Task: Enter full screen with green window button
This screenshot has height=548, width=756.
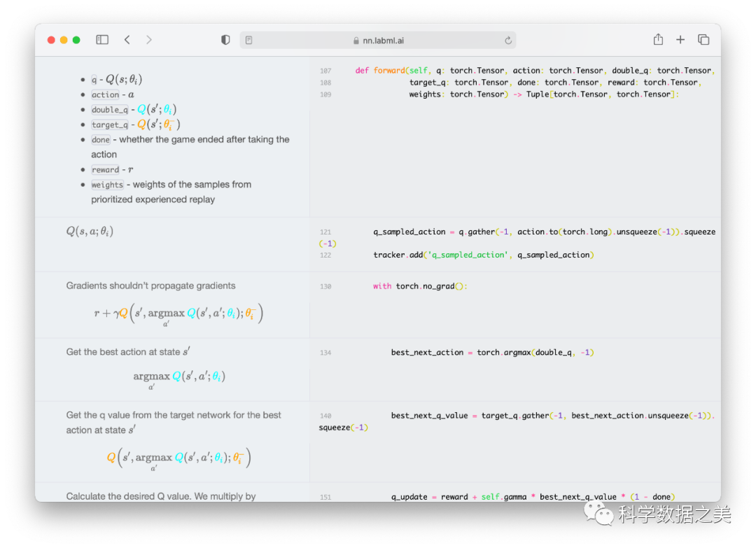Action: [x=76, y=40]
